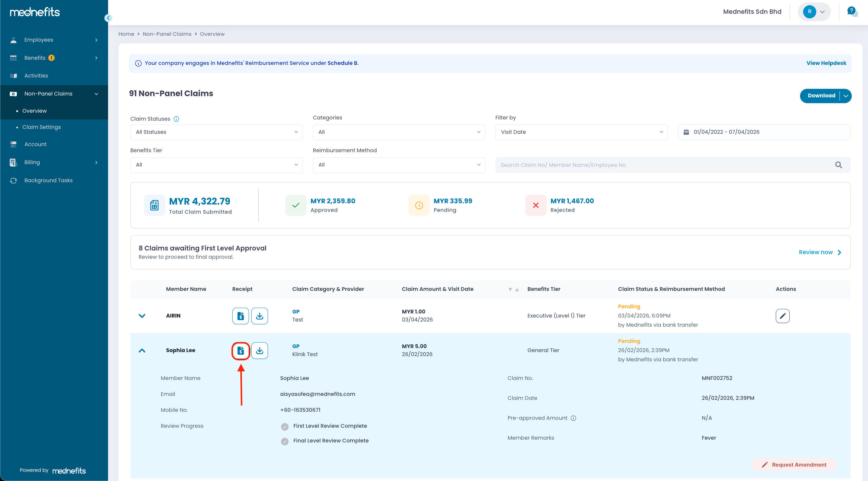Click the Request Amendment button
The width and height of the screenshot is (868, 481).
tap(794, 464)
